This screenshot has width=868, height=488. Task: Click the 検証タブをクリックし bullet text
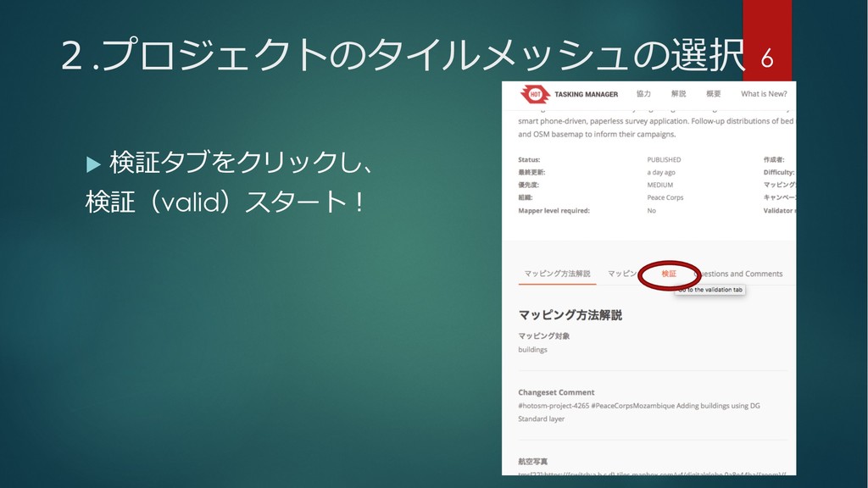point(241,162)
